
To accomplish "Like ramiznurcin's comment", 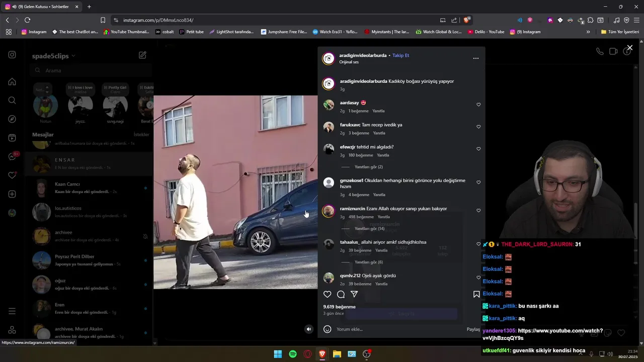I will (478, 211).
